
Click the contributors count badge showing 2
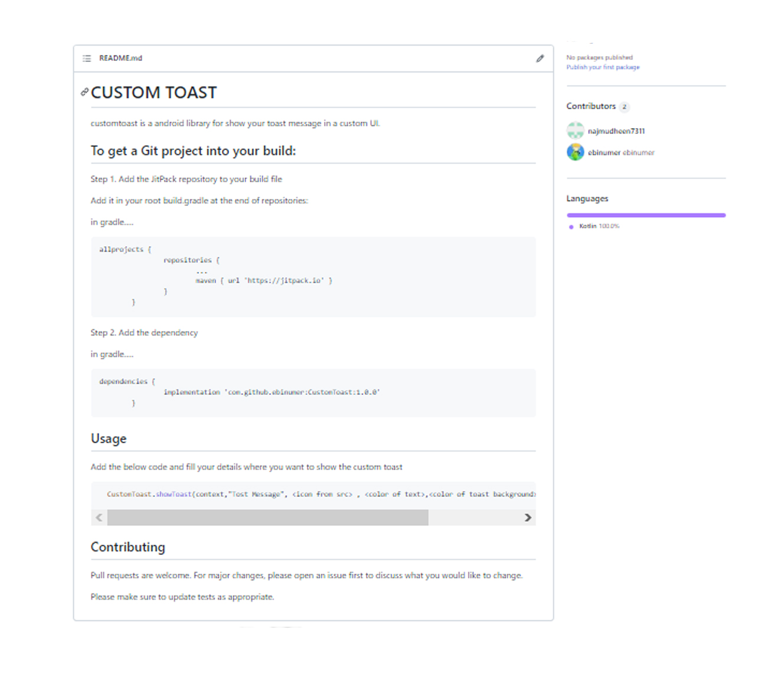coord(624,107)
